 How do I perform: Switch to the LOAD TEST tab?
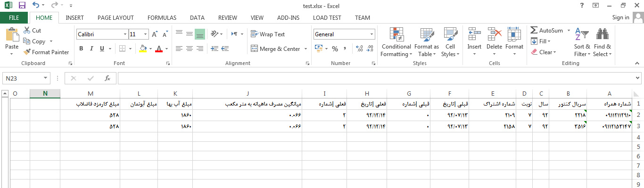[327, 18]
